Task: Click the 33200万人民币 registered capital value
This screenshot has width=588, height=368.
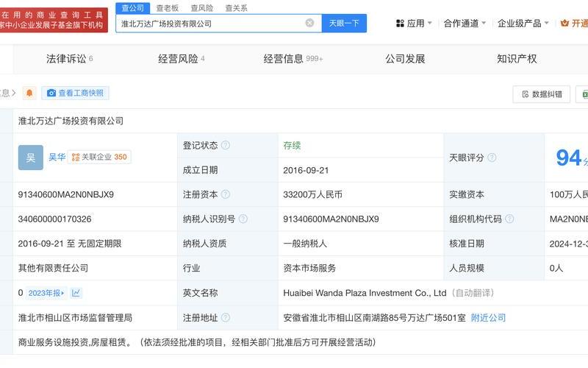Action: tap(313, 194)
